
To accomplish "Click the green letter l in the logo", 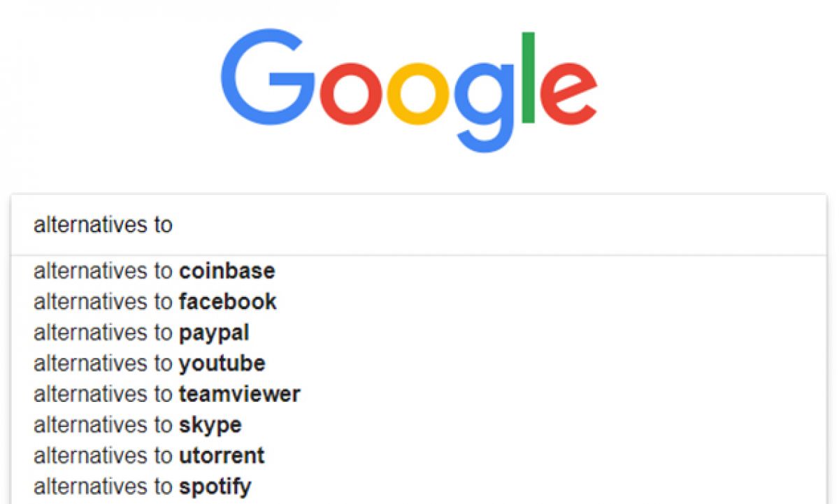I will tap(528, 75).
